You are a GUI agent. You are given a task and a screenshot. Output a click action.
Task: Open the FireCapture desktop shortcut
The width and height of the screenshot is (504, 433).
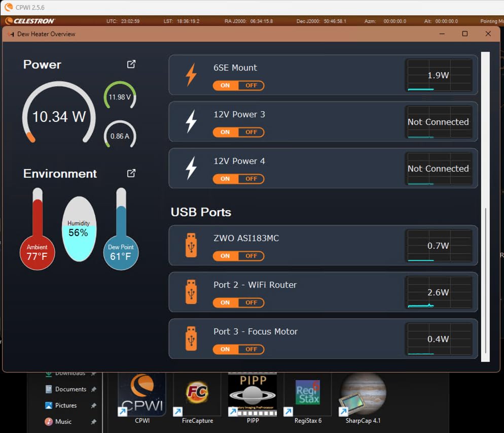pyautogui.click(x=197, y=398)
